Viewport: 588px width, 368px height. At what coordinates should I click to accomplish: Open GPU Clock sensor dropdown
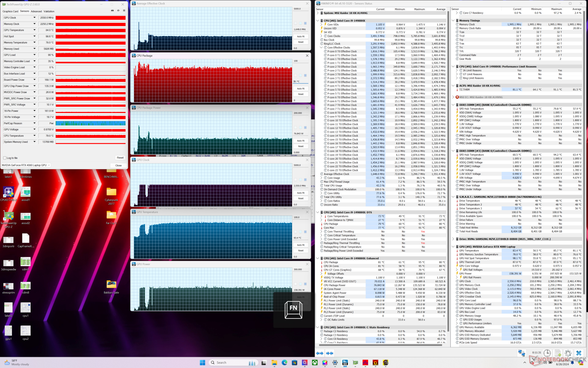34,17
